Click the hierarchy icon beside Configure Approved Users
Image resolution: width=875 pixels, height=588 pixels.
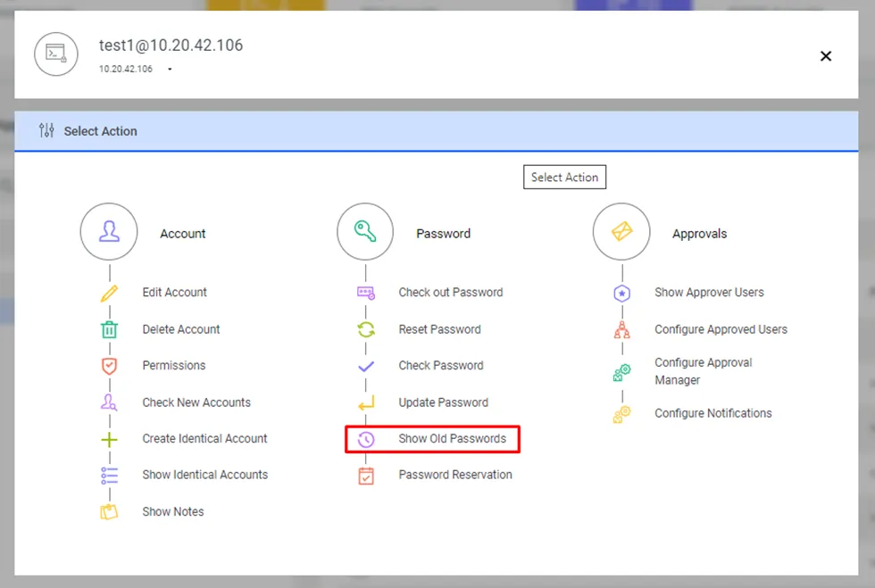coord(622,330)
